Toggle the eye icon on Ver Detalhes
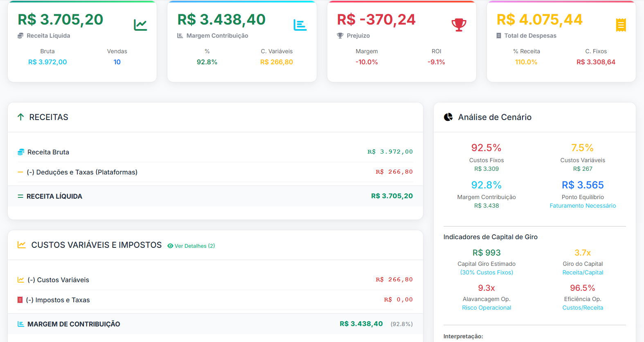The image size is (644, 342). [170, 246]
